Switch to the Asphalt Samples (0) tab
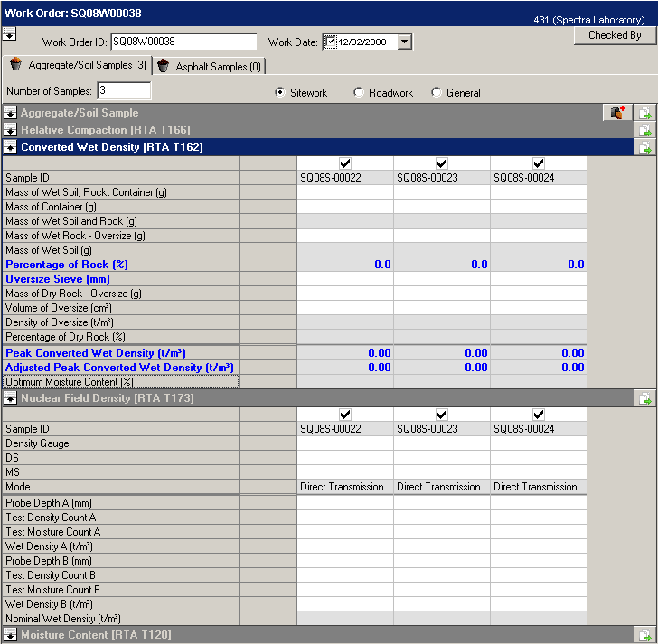Image resolution: width=658 pixels, height=644 pixels. click(x=210, y=66)
